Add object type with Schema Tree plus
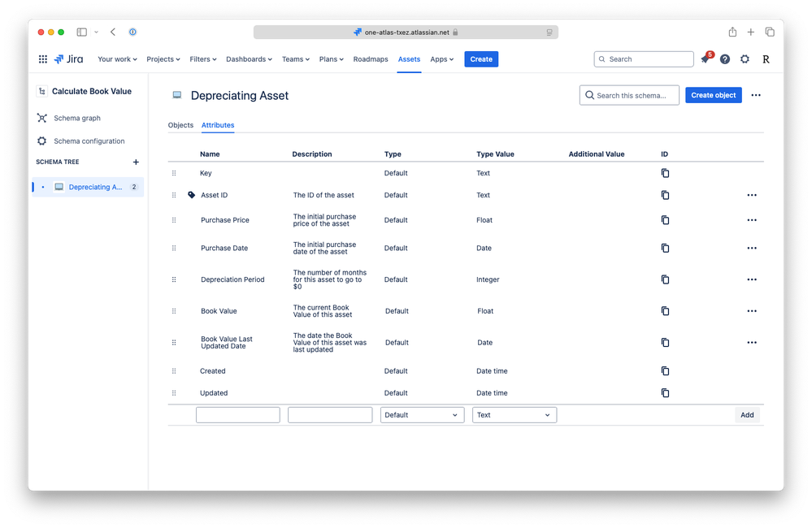The height and width of the screenshot is (528, 812). 136,162
